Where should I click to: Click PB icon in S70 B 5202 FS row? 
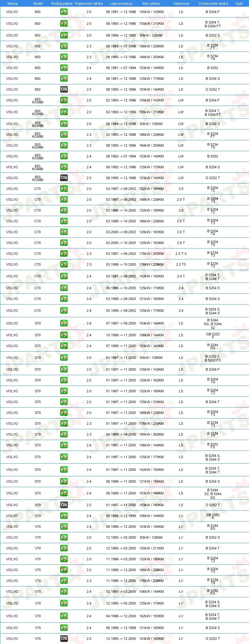(x=64, y=358)
